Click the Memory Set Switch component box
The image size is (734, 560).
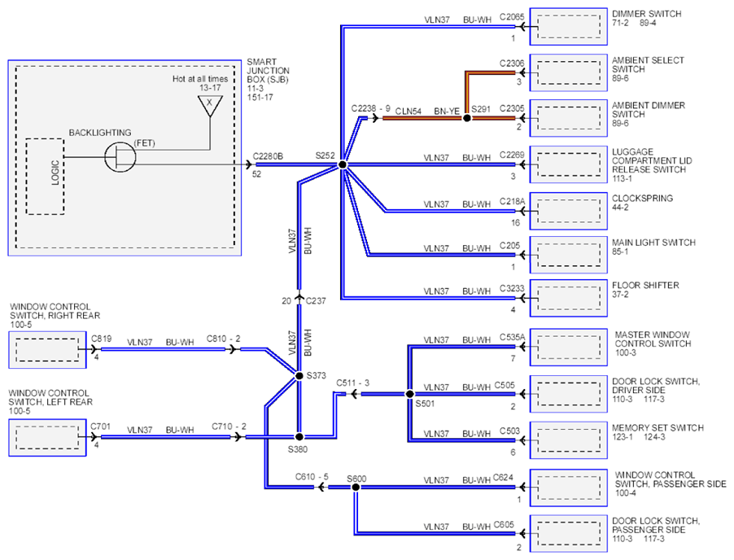pos(568,440)
